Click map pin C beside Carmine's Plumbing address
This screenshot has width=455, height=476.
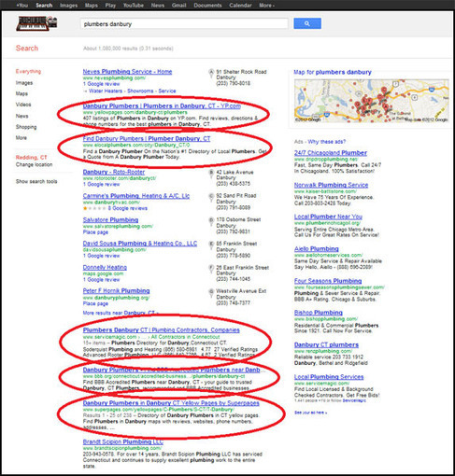coord(211,197)
